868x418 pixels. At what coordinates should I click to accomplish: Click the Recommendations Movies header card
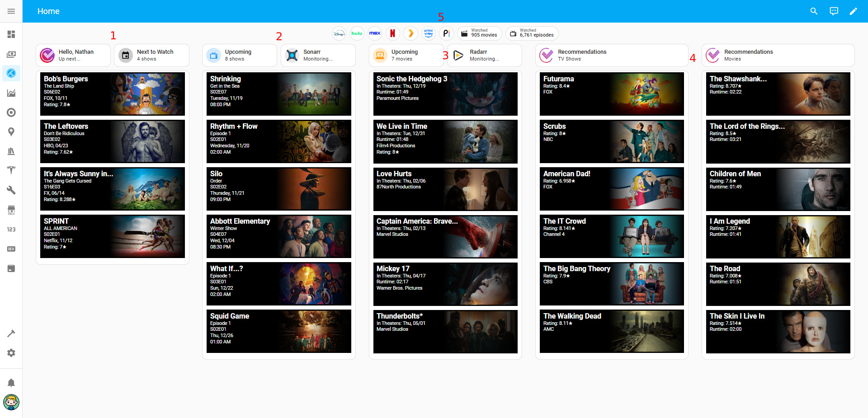778,55
